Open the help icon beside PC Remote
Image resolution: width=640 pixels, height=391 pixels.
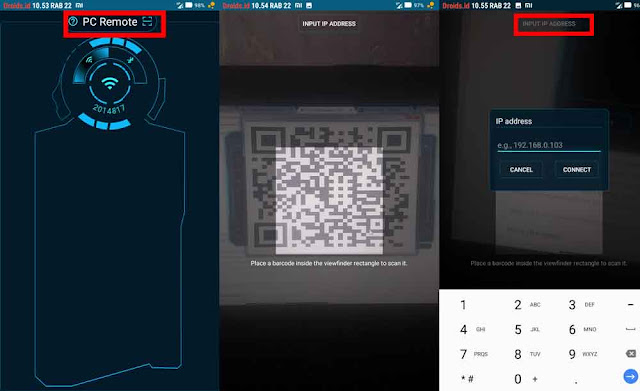(x=73, y=21)
